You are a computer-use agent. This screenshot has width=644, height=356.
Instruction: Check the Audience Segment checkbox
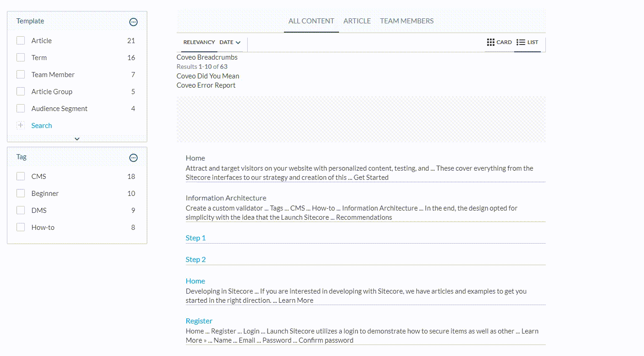pos(21,109)
